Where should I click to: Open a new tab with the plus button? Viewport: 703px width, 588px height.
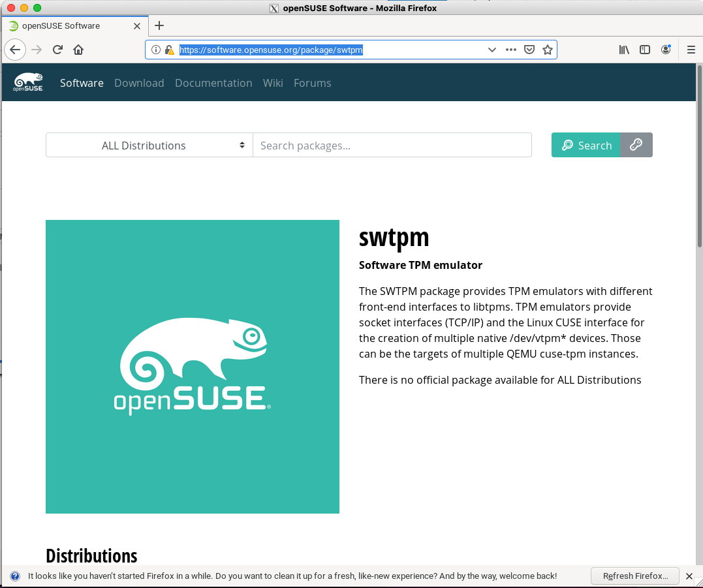point(159,25)
